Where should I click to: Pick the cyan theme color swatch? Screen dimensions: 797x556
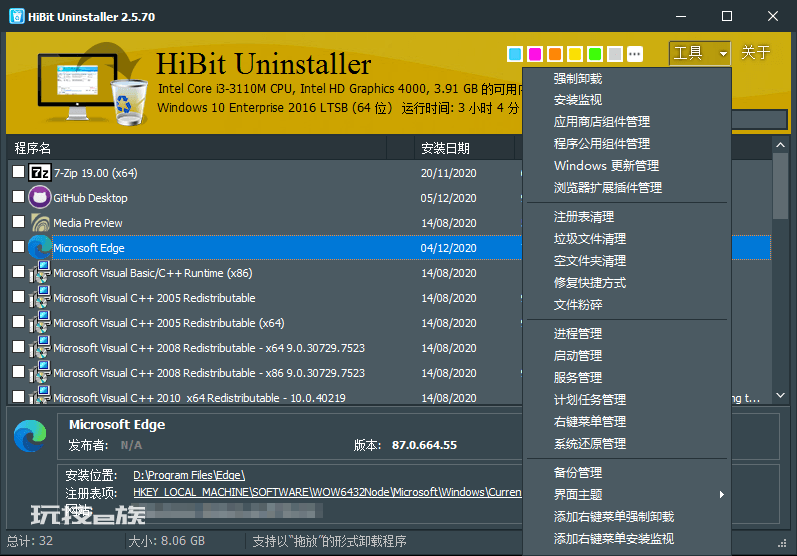pyautogui.click(x=515, y=54)
